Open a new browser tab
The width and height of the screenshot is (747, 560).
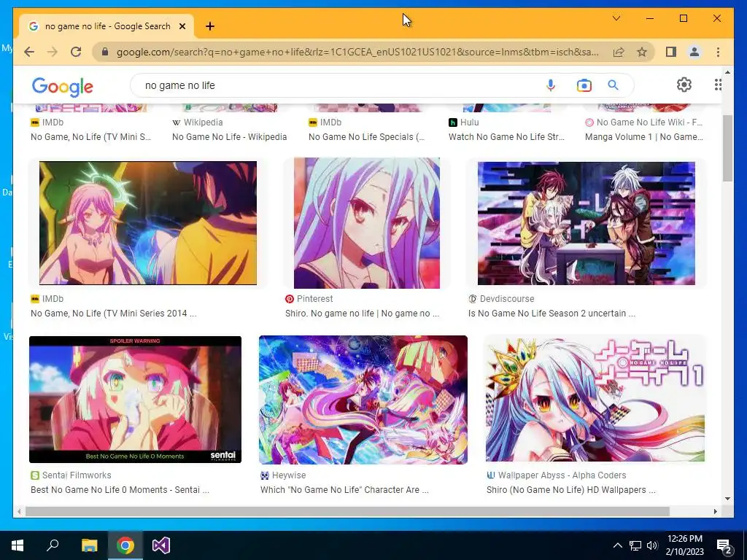click(210, 26)
